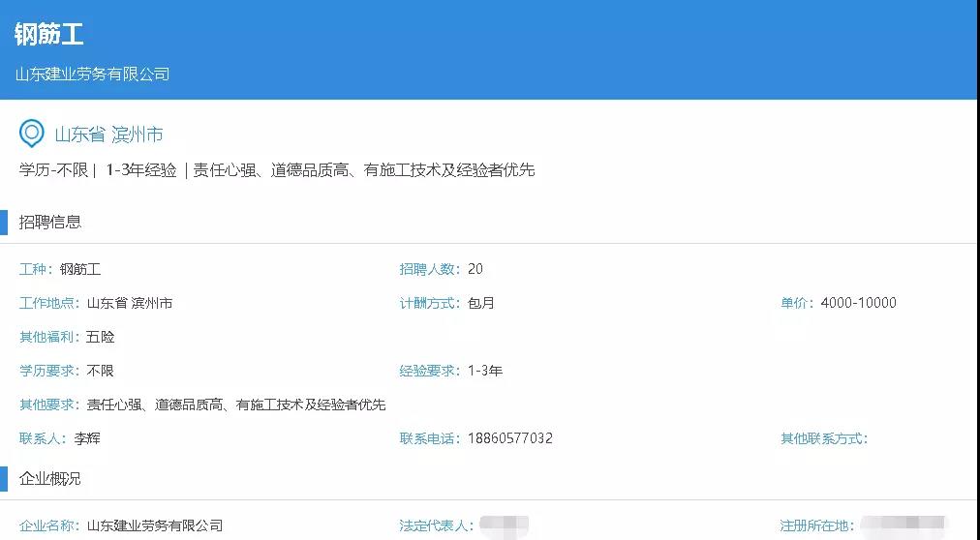
Task: Click the 学历要求 value 不限
Action: pos(100,371)
